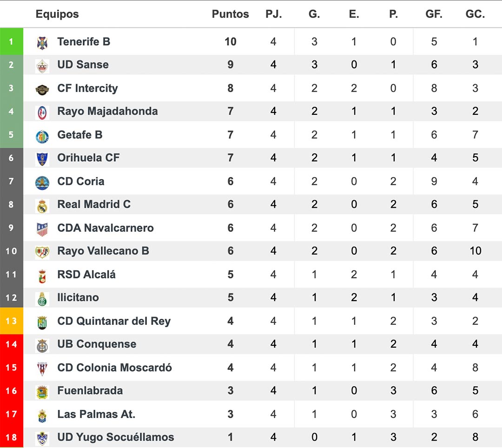Viewport: 502px width, 448px height.
Task: Click the green position 1 indicator
Action: (12, 42)
